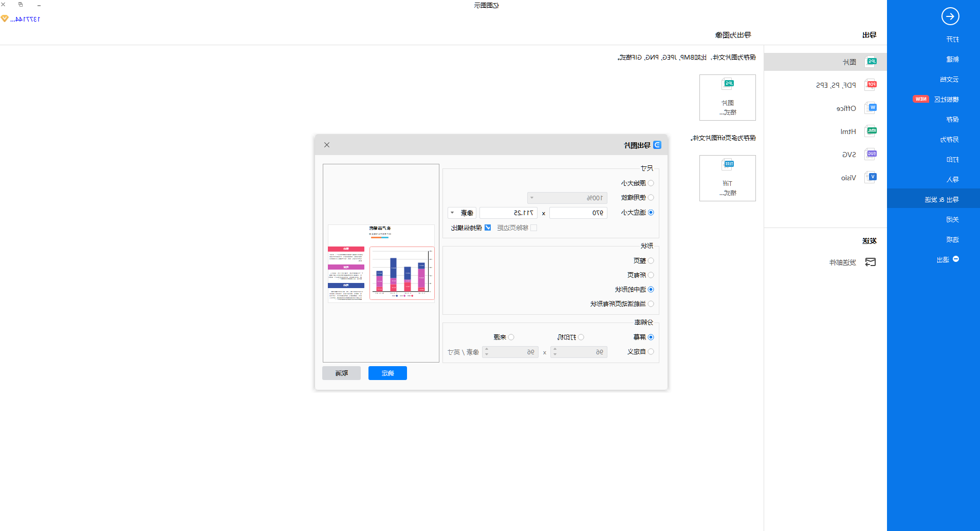Viewport: 980px width, 531px height.
Task: Select 打印机 resolution radio
Action: (581, 337)
